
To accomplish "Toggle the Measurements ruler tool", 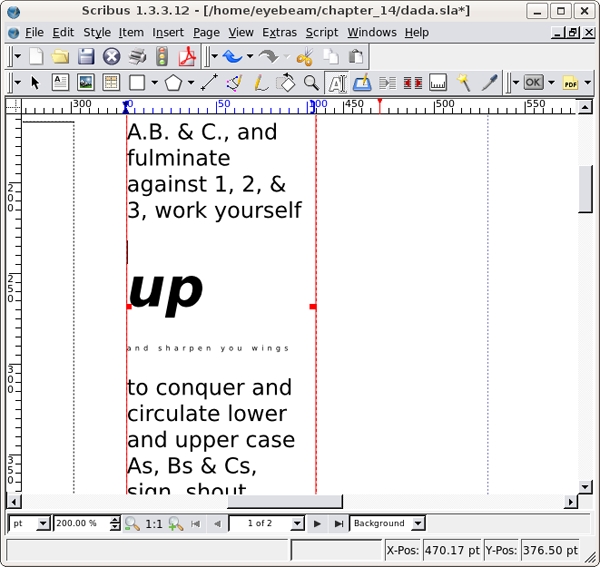I will [438, 83].
